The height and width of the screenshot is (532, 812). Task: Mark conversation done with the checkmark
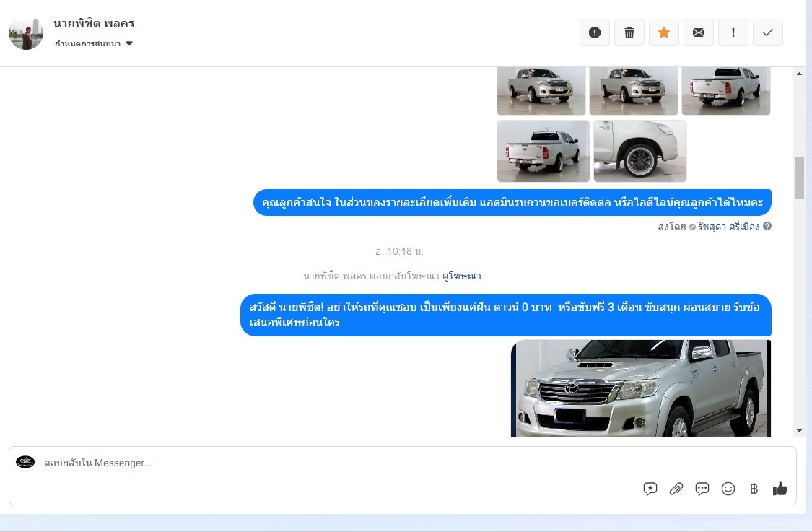point(768,32)
